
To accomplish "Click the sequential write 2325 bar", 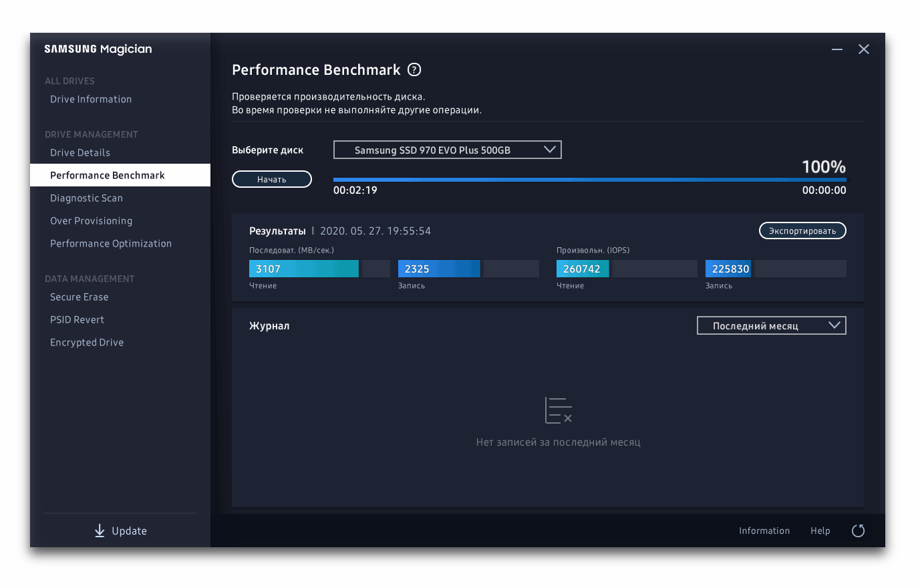I will tap(468, 269).
